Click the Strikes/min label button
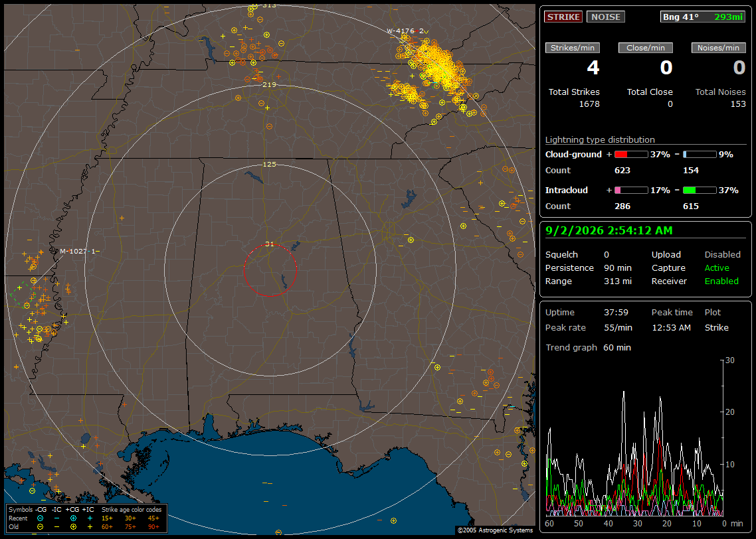The width and height of the screenshot is (756, 539). coord(572,48)
